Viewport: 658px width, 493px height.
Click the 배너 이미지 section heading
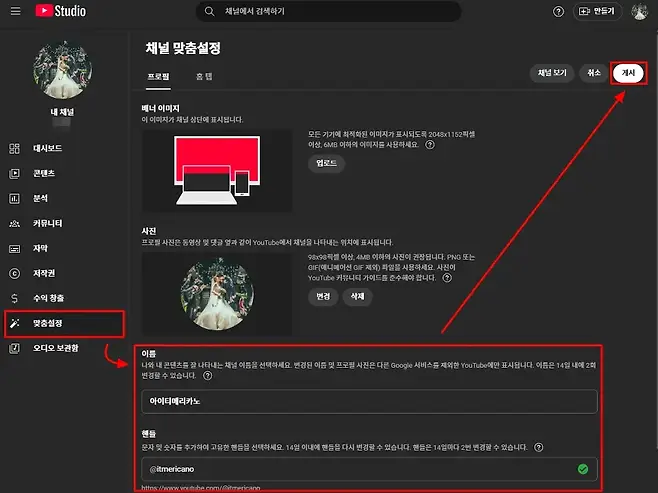[161, 108]
